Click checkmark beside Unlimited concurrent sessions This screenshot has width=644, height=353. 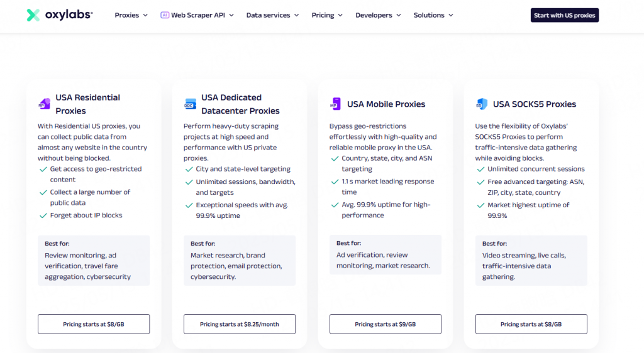[x=480, y=169]
